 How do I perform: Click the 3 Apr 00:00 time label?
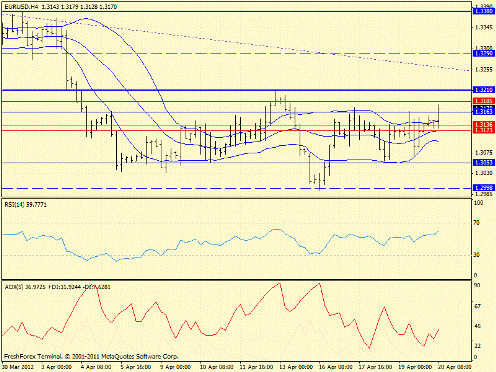tap(57, 367)
